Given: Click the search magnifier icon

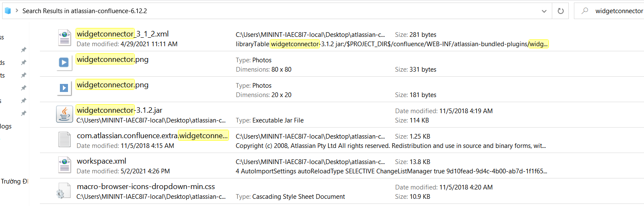Looking at the screenshot, I should point(585,11).
